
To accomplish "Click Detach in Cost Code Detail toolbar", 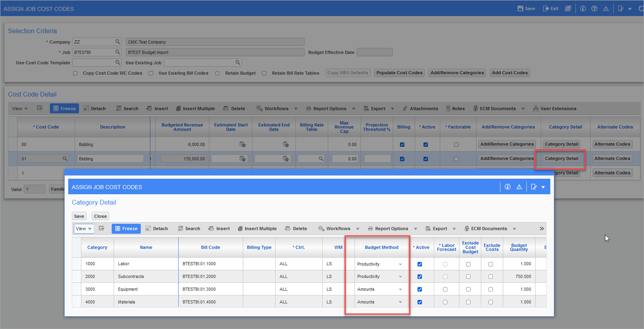I will pos(95,108).
